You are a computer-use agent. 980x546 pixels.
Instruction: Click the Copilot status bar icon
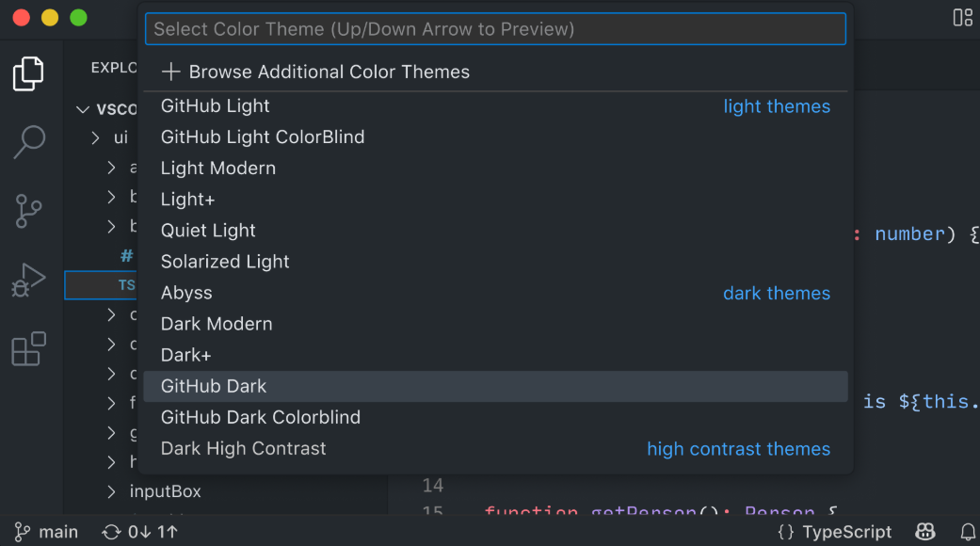(925, 532)
